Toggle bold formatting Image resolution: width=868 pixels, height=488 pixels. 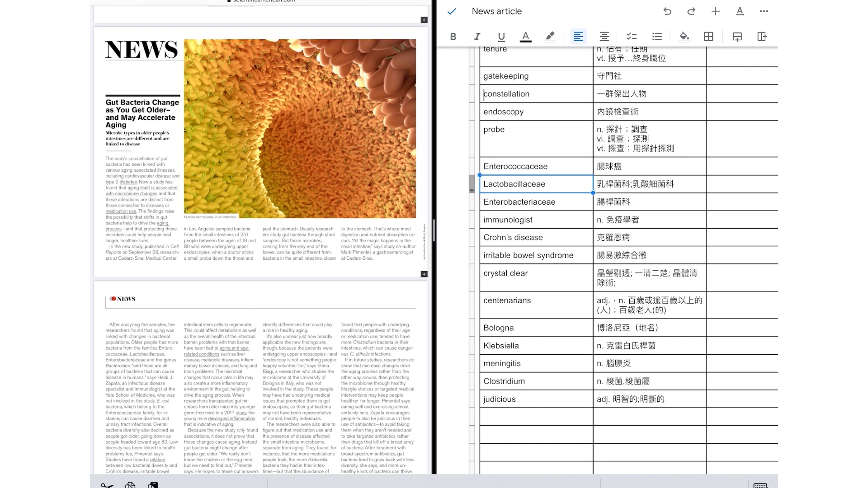(453, 37)
